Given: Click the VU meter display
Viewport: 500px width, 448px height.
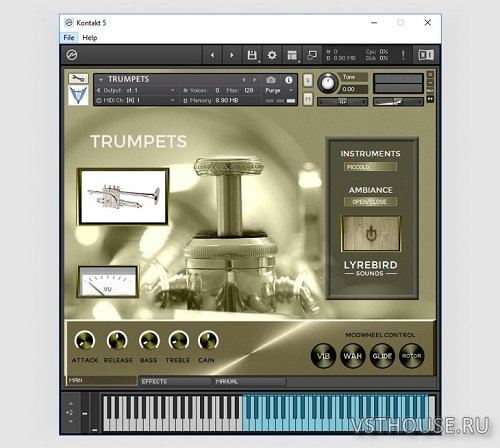Looking at the screenshot, I should click(x=107, y=281).
